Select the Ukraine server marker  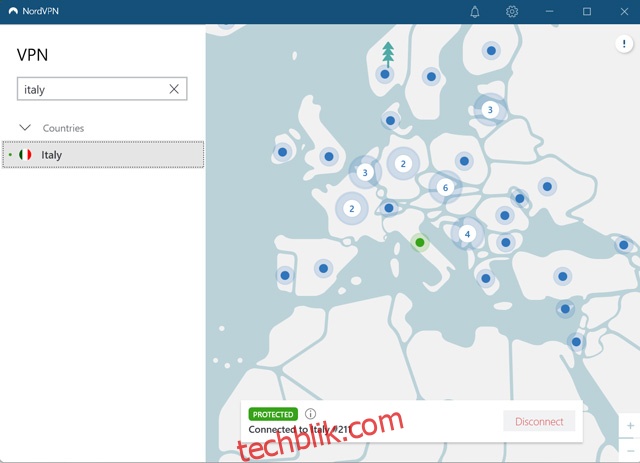click(x=547, y=187)
